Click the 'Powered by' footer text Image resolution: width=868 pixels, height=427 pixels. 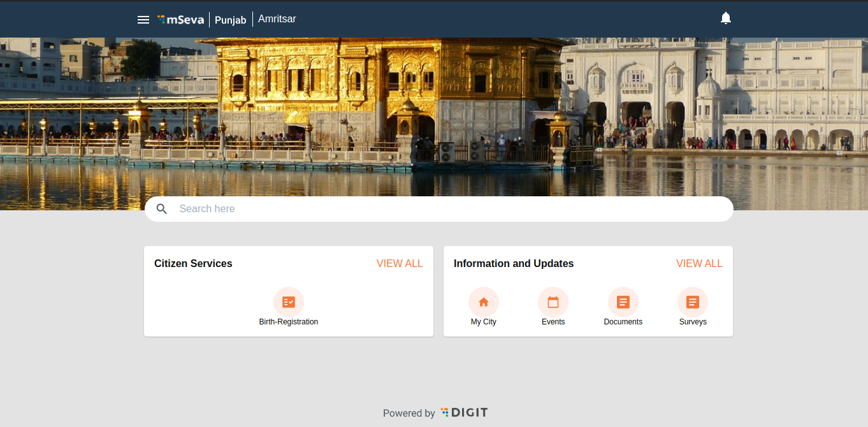(409, 414)
